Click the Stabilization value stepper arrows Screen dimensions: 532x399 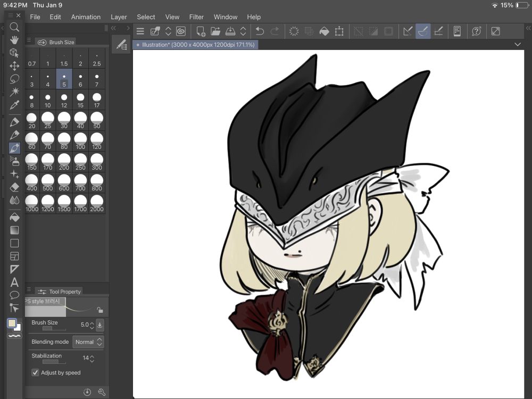tap(92, 359)
